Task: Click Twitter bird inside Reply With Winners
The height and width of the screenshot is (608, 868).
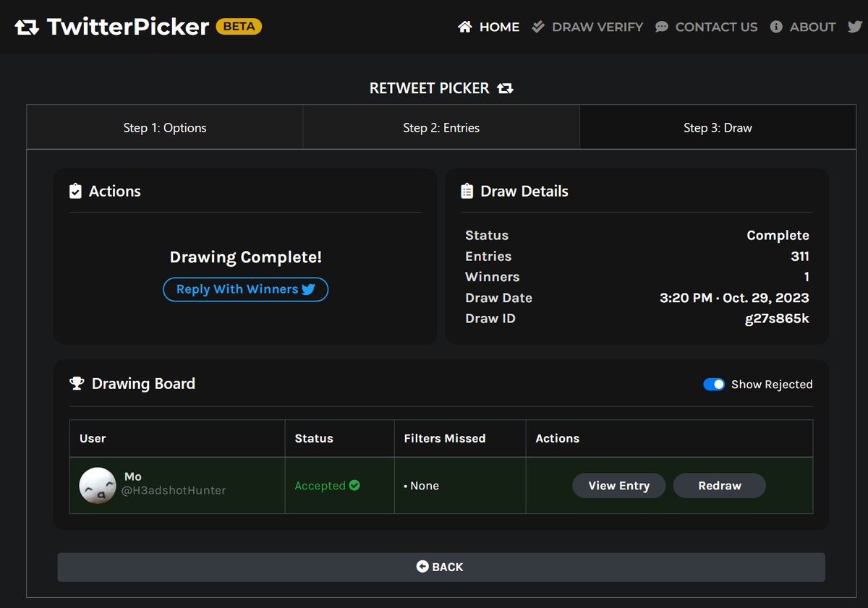Action: pos(309,289)
